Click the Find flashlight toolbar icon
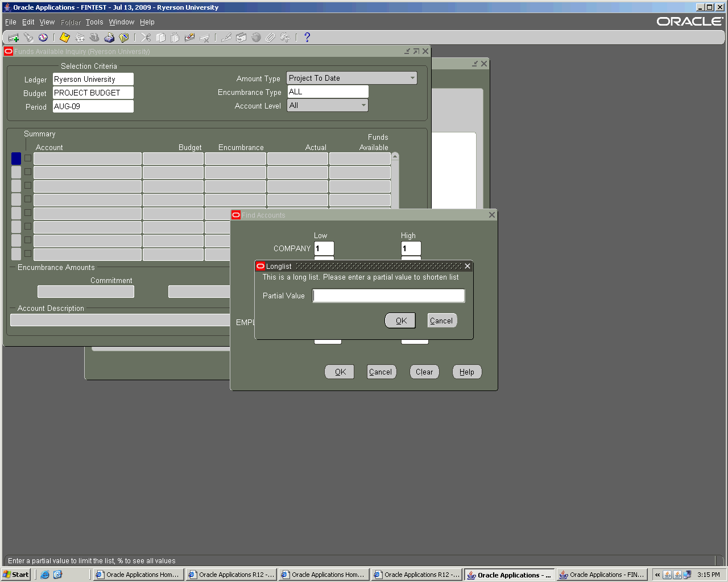The image size is (728, 582). [x=28, y=38]
